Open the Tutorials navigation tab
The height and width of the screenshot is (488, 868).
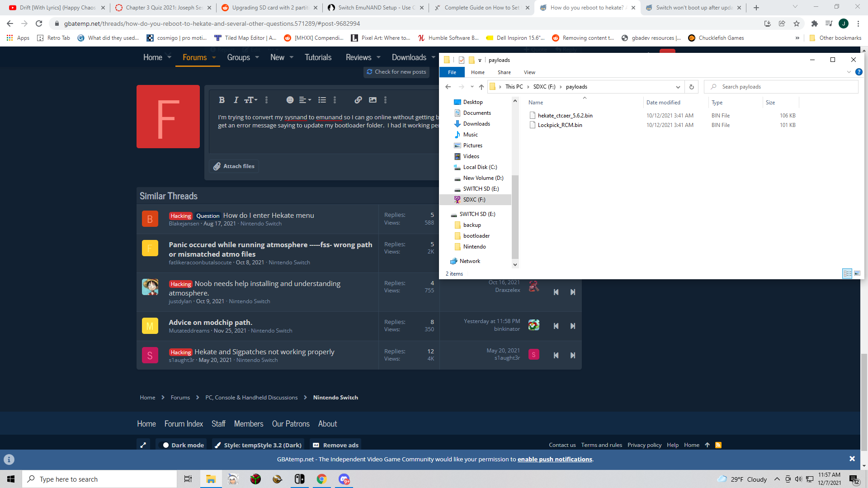tap(318, 57)
